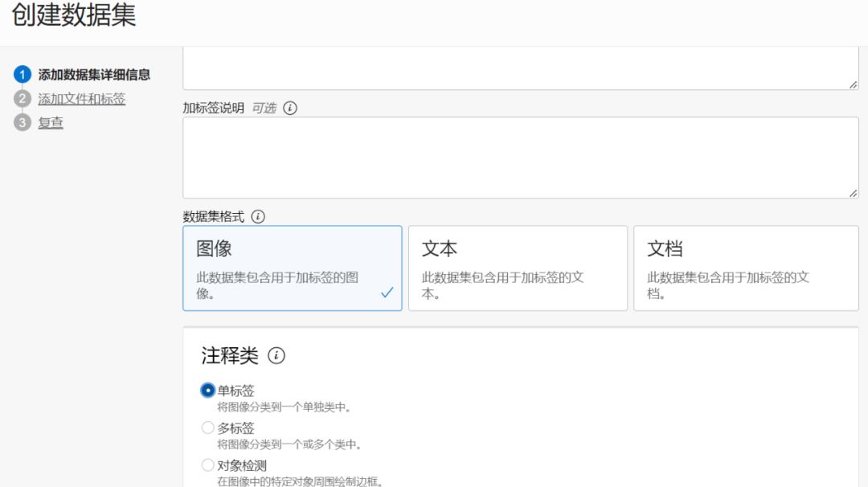The height and width of the screenshot is (487, 868).
Task: Click the info icon beside 注释类
Action: pyautogui.click(x=276, y=355)
